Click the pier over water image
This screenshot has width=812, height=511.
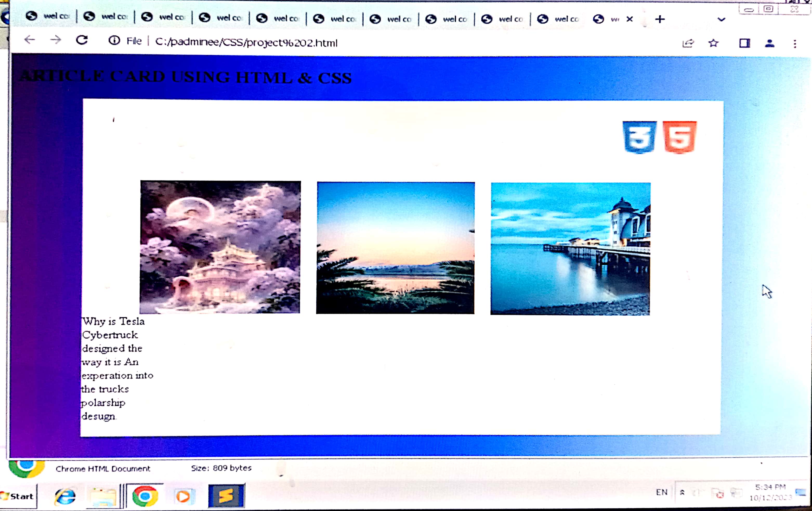(x=570, y=249)
